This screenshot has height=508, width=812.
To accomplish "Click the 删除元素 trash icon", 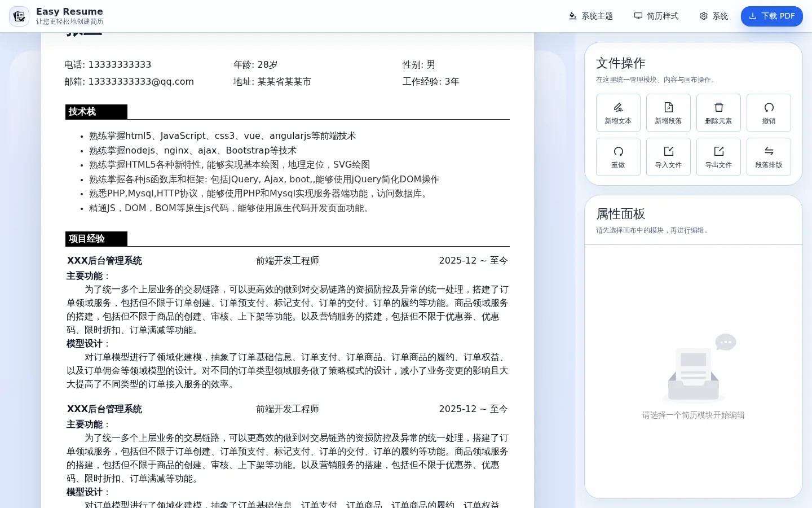I will coord(719,107).
